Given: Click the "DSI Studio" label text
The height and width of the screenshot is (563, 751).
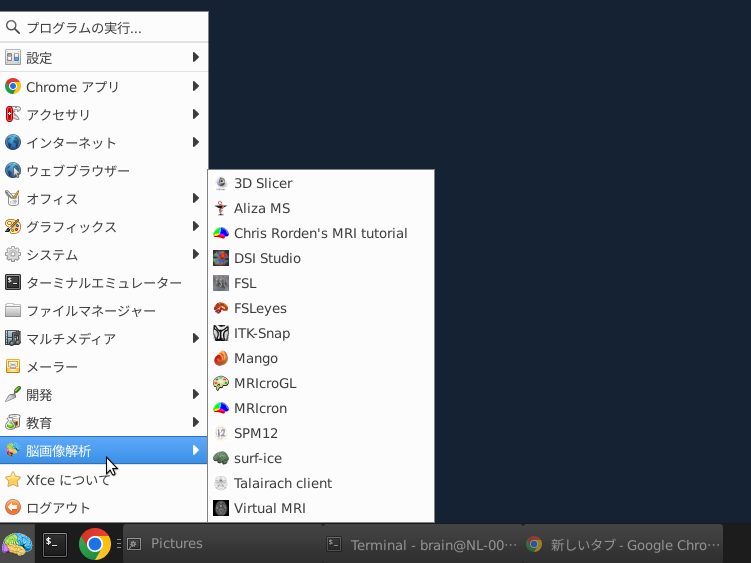Looking at the screenshot, I should (x=267, y=258).
